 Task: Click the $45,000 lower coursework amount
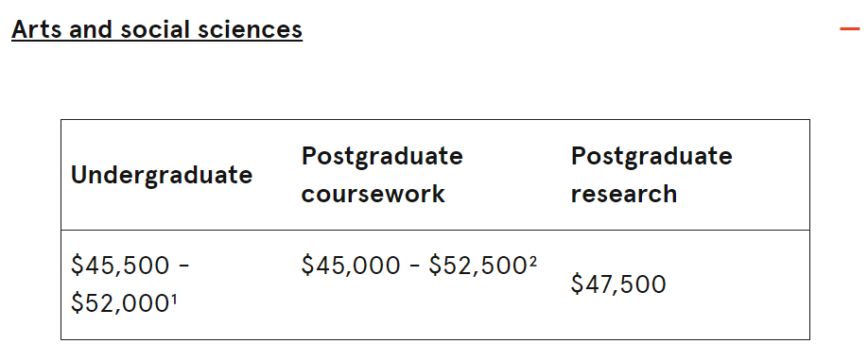(x=351, y=266)
